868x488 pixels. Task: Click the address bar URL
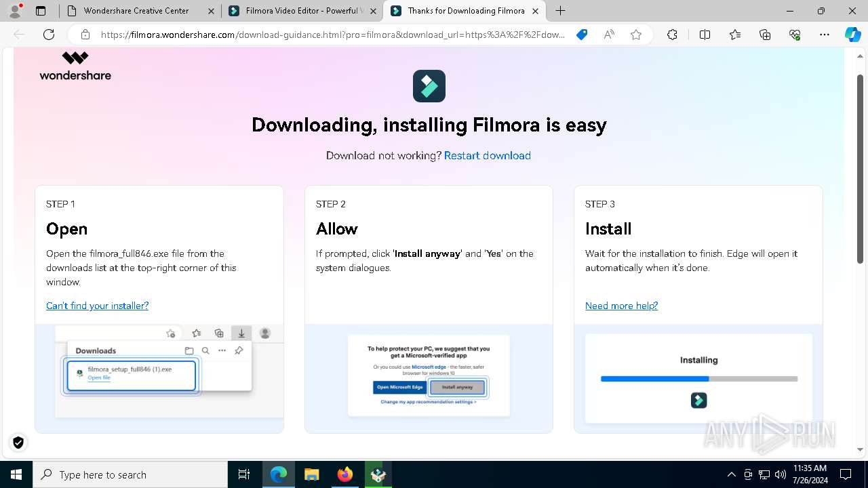332,35
